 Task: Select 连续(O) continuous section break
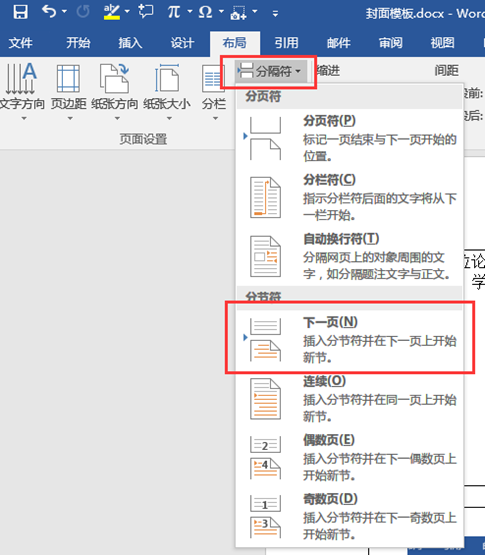pos(349,399)
